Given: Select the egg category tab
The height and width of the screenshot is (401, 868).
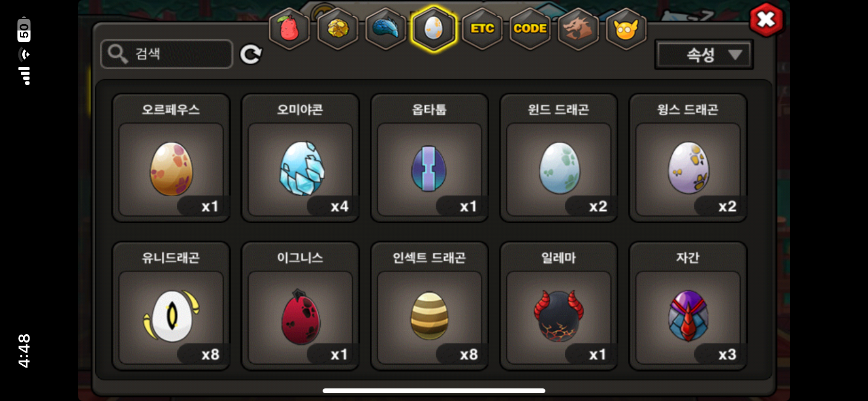Looking at the screenshot, I should pyautogui.click(x=434, y=29).
